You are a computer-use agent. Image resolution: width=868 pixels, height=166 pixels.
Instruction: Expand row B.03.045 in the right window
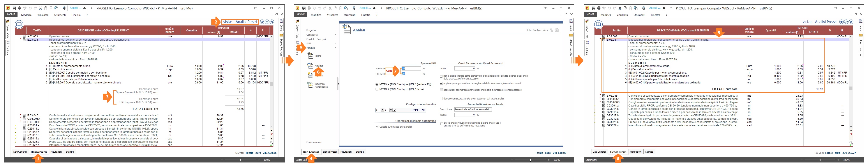604,96
